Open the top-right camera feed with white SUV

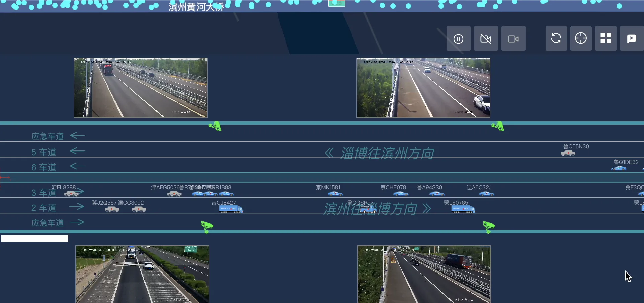click(x=423, y=88)
